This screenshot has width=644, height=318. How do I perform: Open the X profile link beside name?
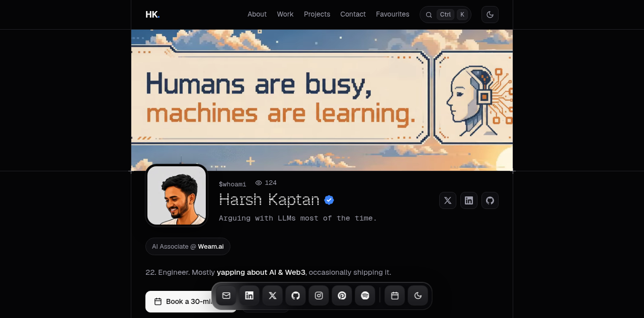click(448, 200)
